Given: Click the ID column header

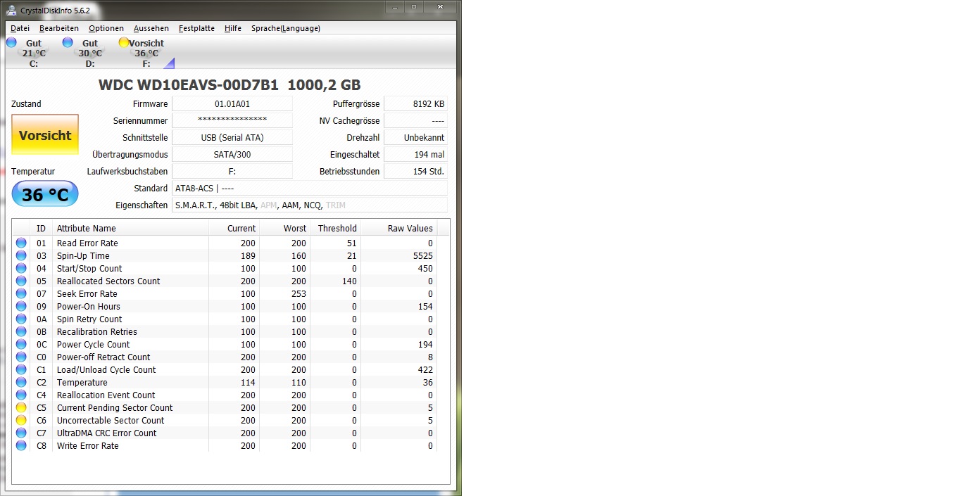Looking at the screenshot, I should (42, 228).
